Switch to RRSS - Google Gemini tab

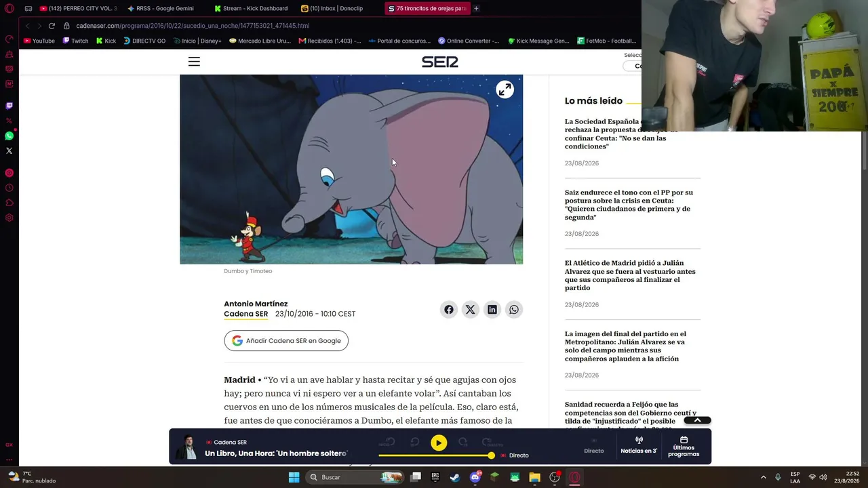165,9
